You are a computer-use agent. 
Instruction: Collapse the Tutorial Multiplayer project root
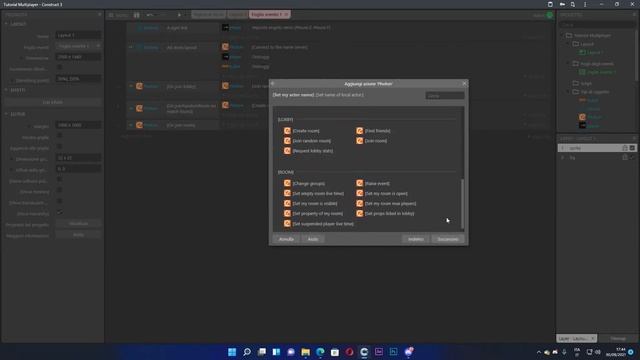coord(562,36)
